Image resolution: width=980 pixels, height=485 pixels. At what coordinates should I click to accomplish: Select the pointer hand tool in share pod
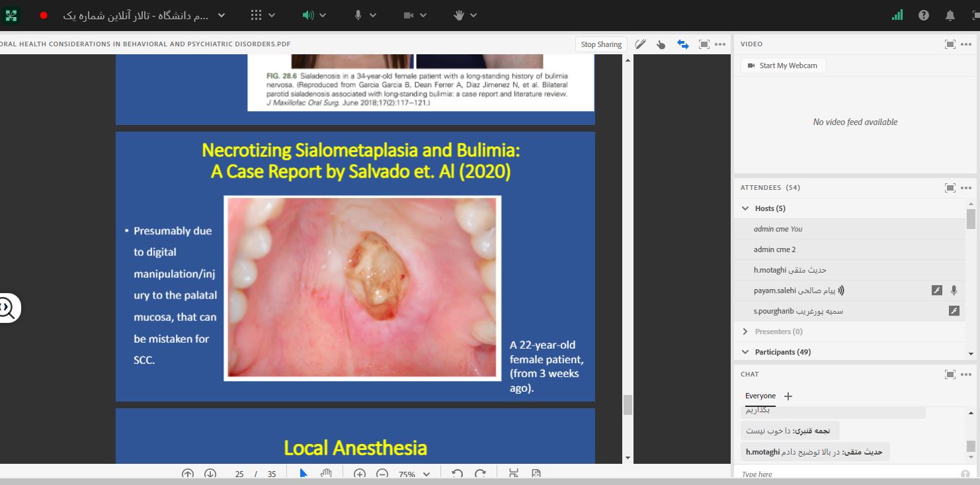(661, 44)
